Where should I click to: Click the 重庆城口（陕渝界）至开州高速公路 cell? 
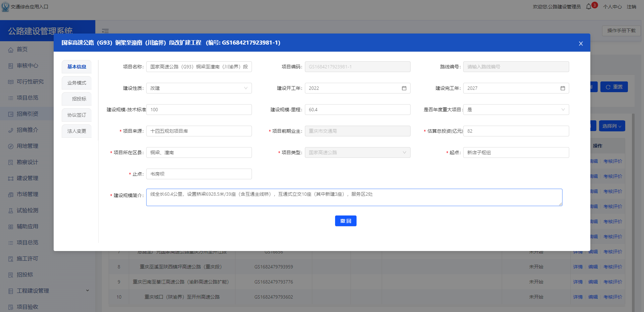click(x=182, y=297)
